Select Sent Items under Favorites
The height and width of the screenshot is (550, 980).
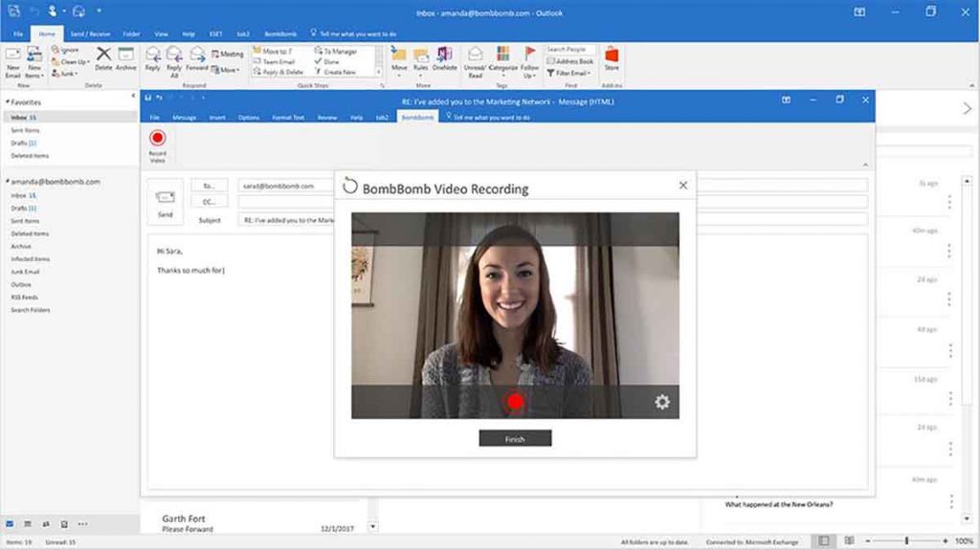coord(25,130)
